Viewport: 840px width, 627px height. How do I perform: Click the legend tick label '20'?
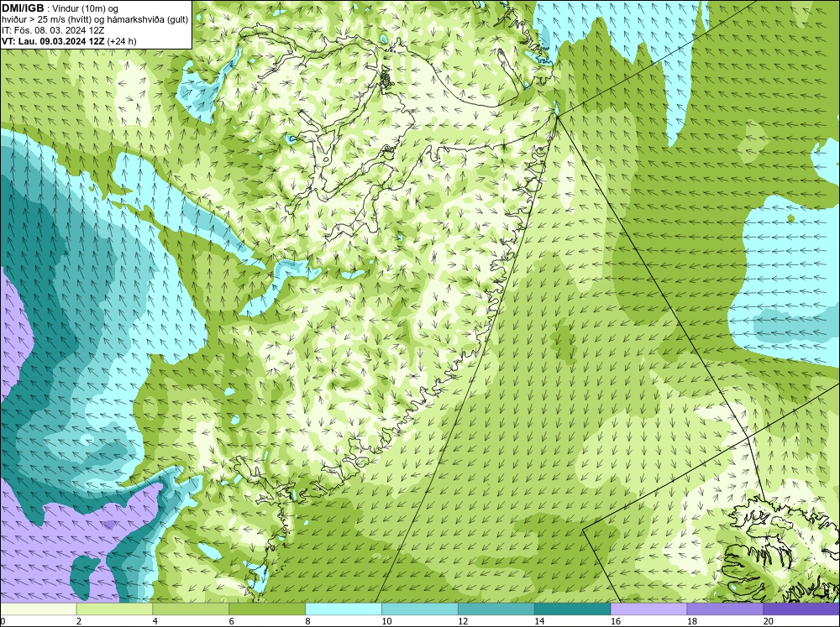769,621
